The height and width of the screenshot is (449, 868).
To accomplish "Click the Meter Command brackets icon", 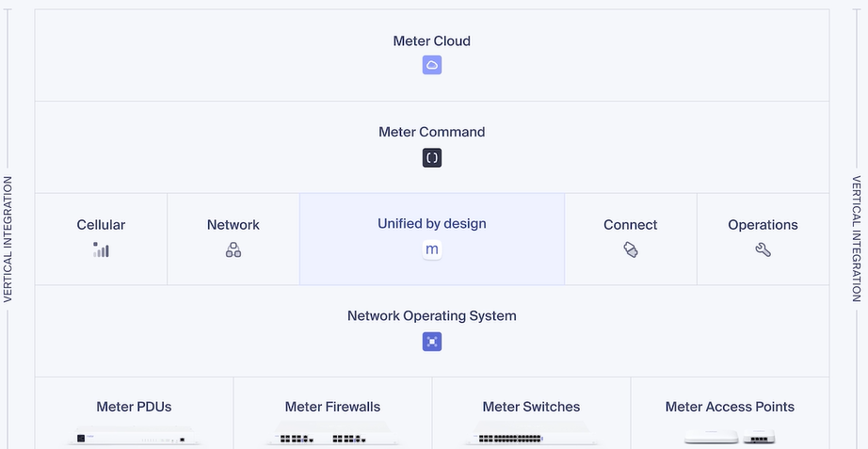I will tap(432, 158).
